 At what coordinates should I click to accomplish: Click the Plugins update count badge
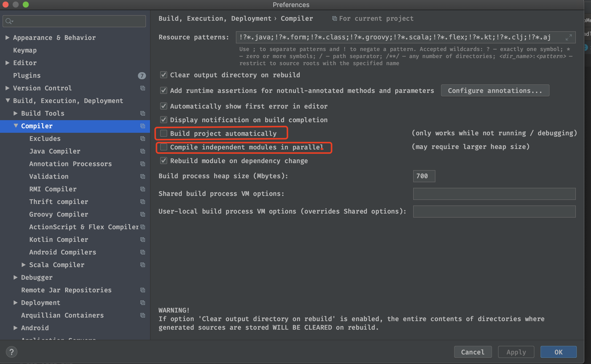click(x=142, y=75)
